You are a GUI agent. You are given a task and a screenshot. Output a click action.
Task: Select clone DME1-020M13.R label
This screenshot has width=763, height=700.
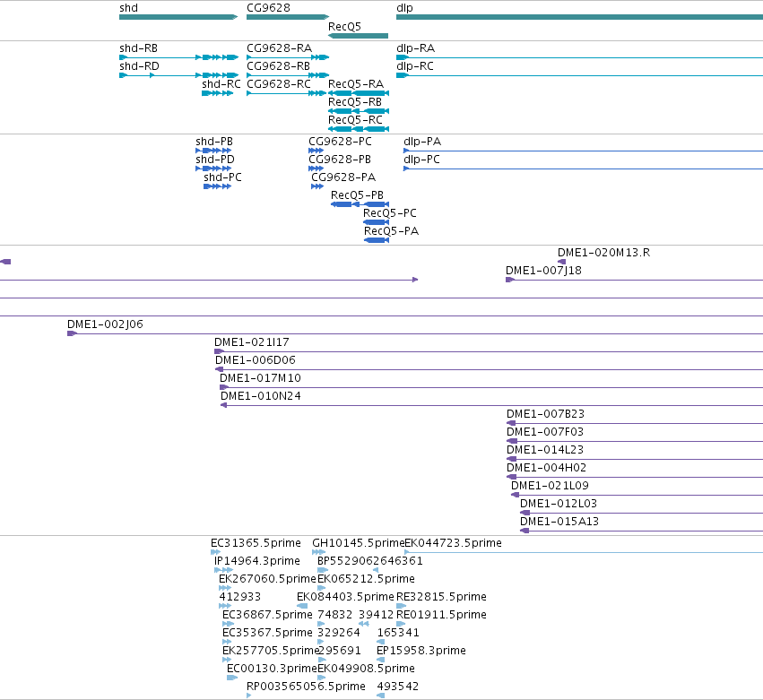604,253
